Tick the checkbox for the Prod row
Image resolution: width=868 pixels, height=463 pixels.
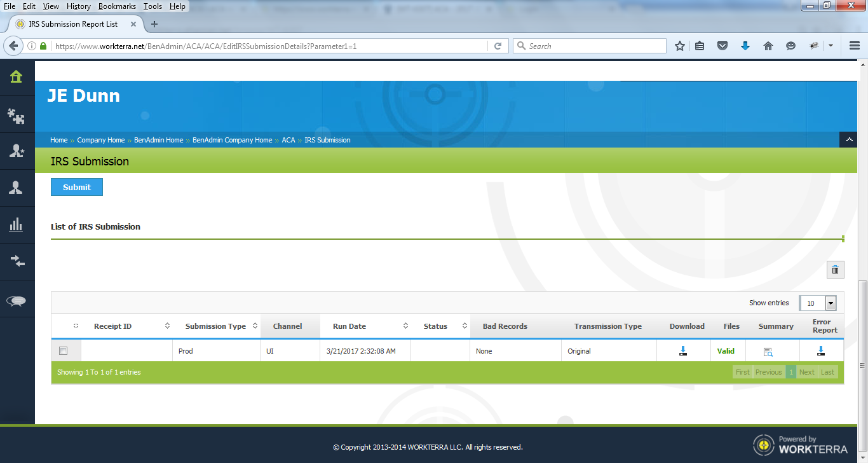(63, 350)
